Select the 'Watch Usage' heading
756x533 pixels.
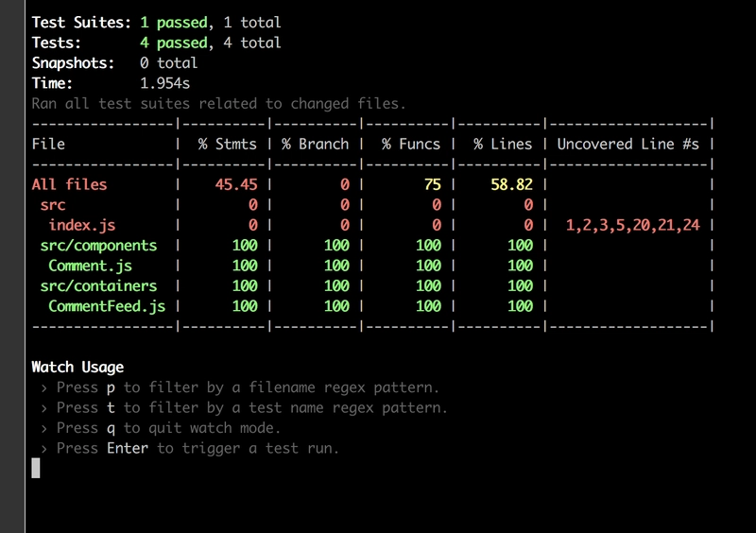[x=77, y=367]
